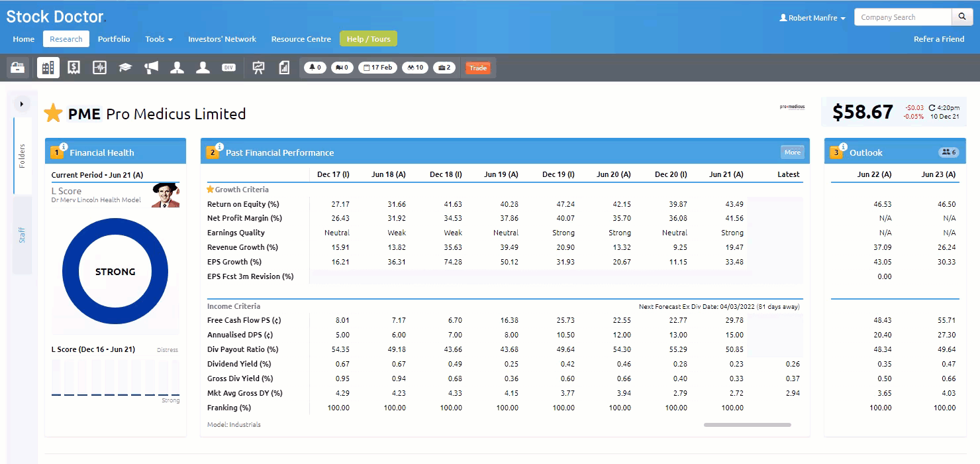This screenshot has width=980, height=464.
Task: Click the green Help / Tours button
Action: click(x=368, y=39)
